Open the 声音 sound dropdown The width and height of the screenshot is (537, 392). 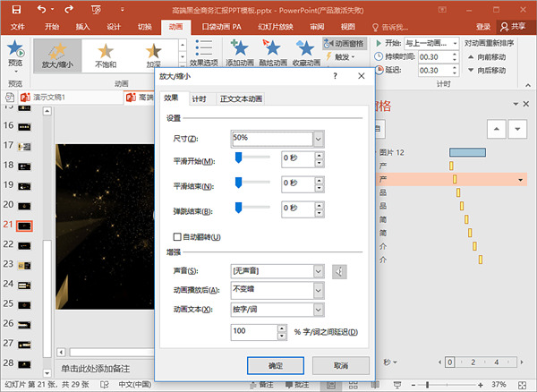pos(319,271)
